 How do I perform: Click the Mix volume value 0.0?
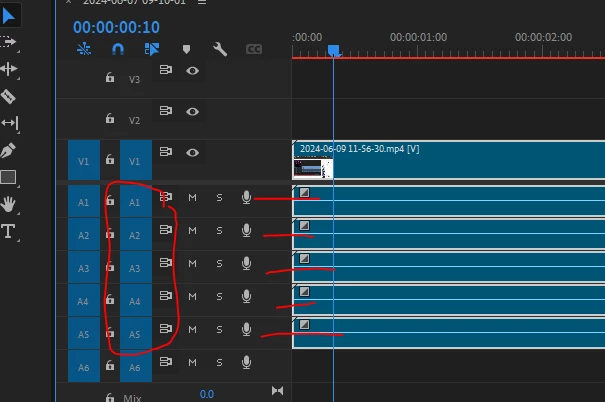pyautogui.click(x=207, y=394)
